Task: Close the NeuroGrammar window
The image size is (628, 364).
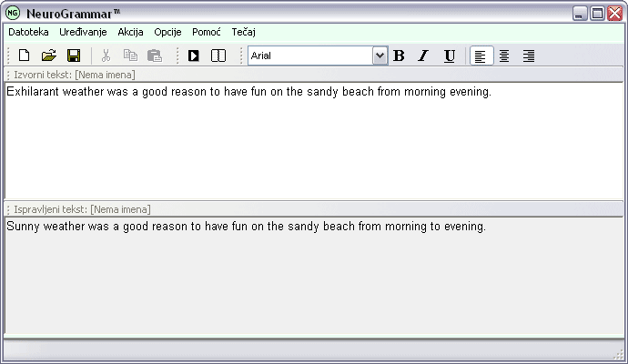Action: tap(614, 14)
